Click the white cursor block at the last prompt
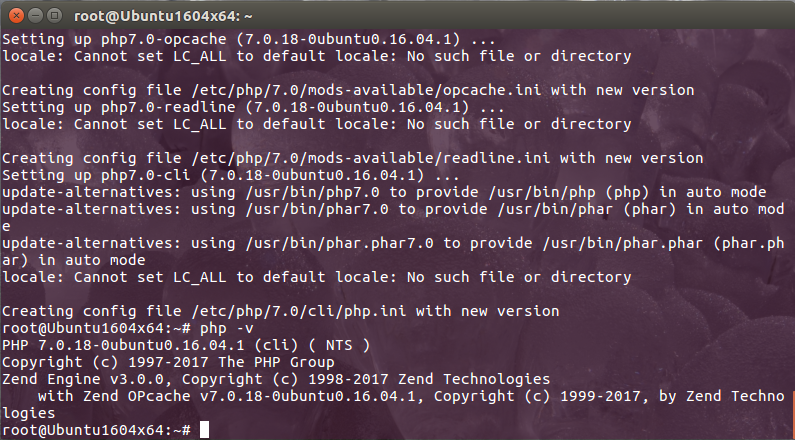Viewport: 795px width, 440px height. [x=204, y=430]
